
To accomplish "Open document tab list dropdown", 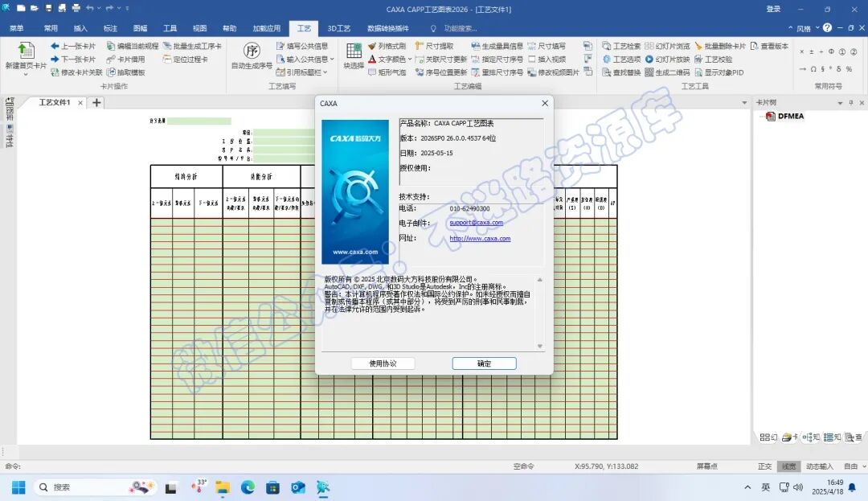I will pyautogui.click(x=744, y=103).
